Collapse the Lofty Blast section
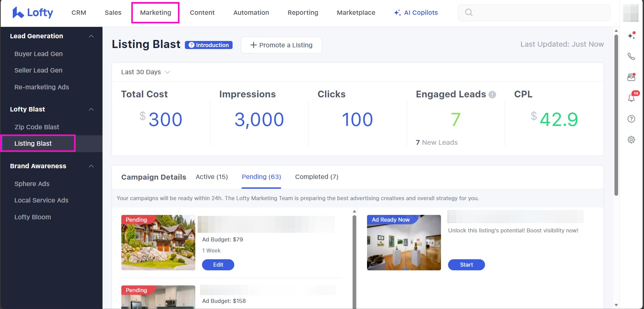Image resolution: width=644 pixels, height=309 pixels. tap(91, 109)
